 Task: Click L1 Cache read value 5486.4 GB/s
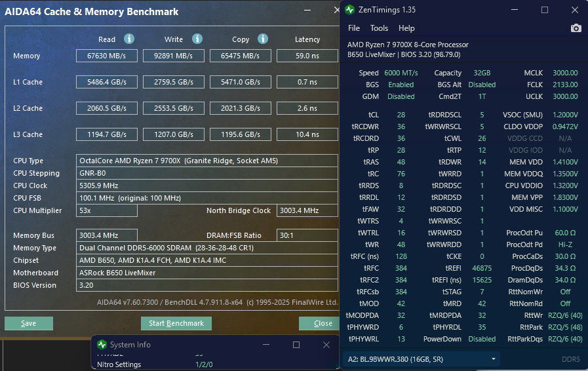106,82
